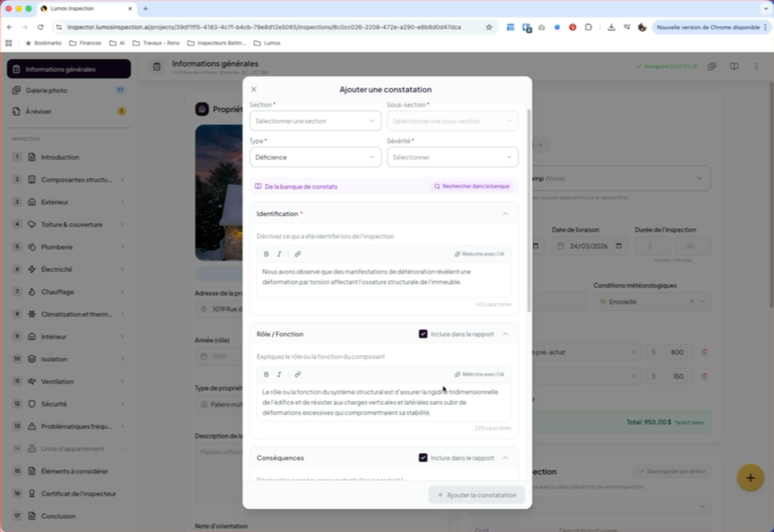Open the Sous-section dropdown
Screen dimensions: 774x532
453,121
